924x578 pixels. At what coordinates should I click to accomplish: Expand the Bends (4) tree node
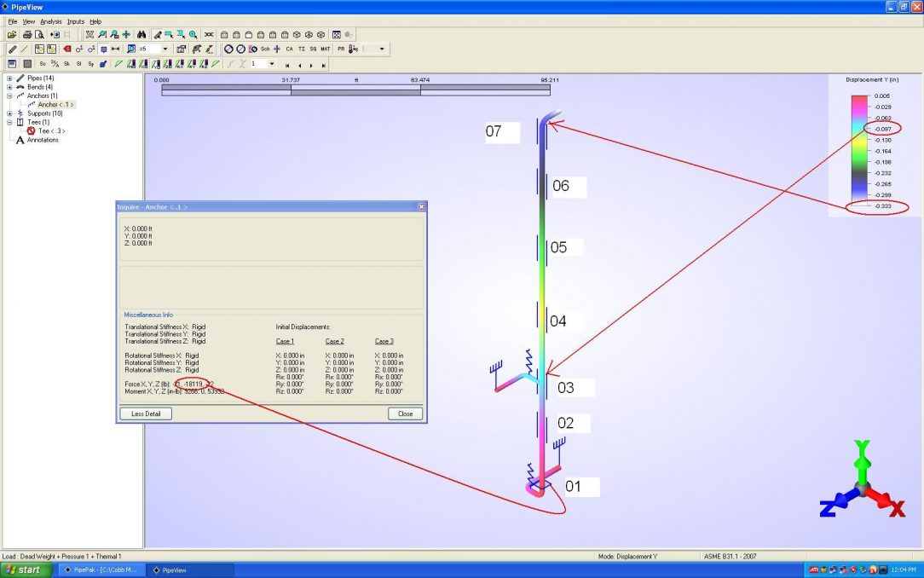(9, 87)
